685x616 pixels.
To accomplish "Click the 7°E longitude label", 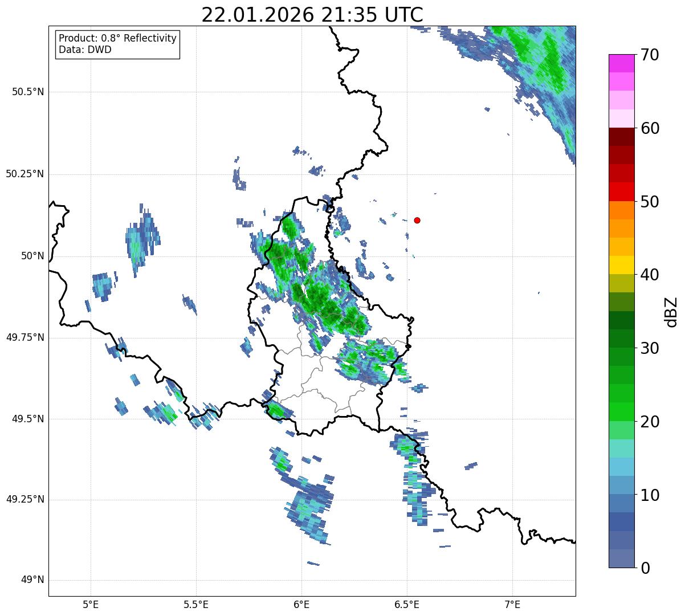I will [x=512, y=605].
